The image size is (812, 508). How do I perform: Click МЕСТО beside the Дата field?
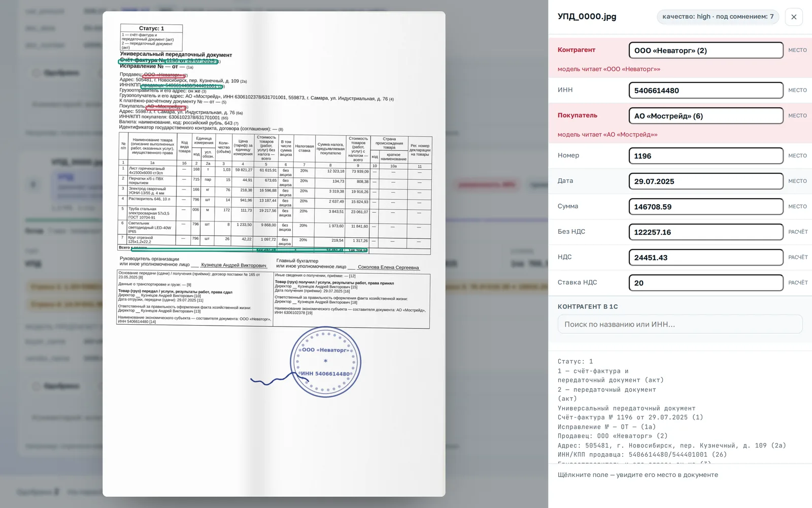[797, 181]
